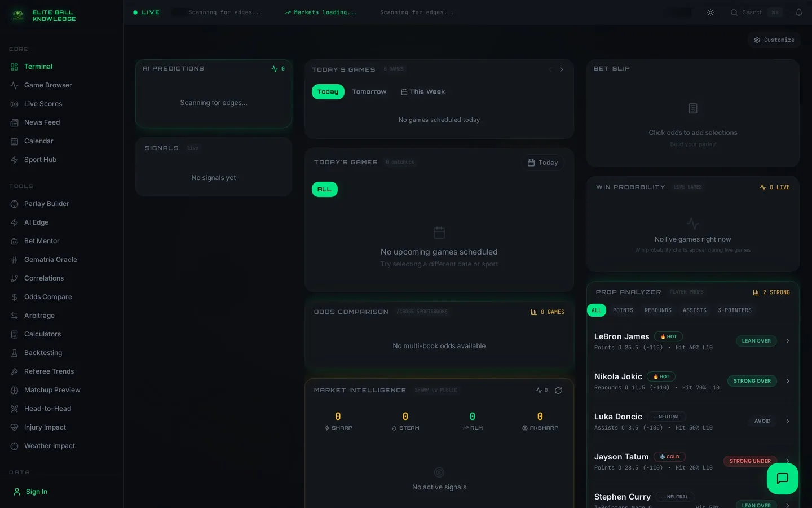Click the STEAM signal counter

(x=405, y=421)
